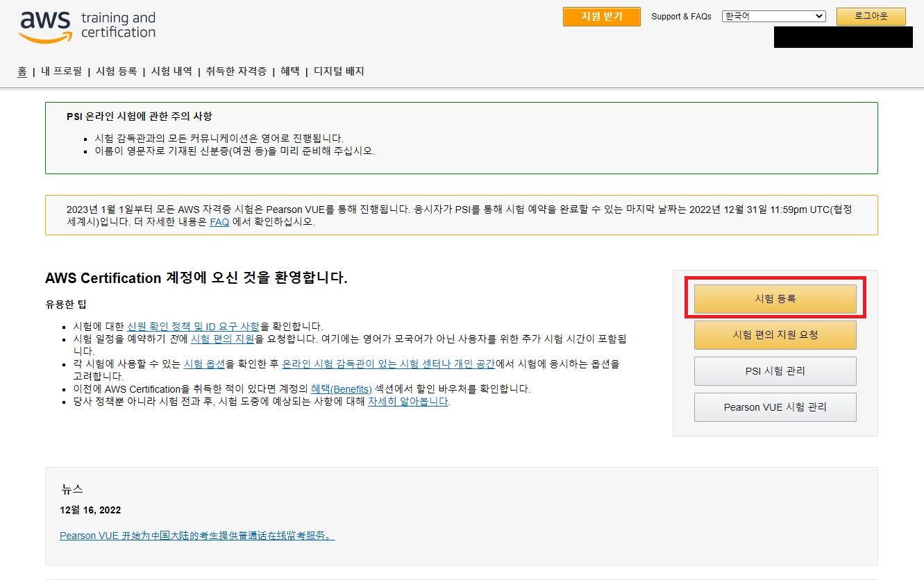Click the AWS Certification 계정에 오신 것을 환영합니다 heading
Viewport: 924px width, 580px height.
pos(196,278)
